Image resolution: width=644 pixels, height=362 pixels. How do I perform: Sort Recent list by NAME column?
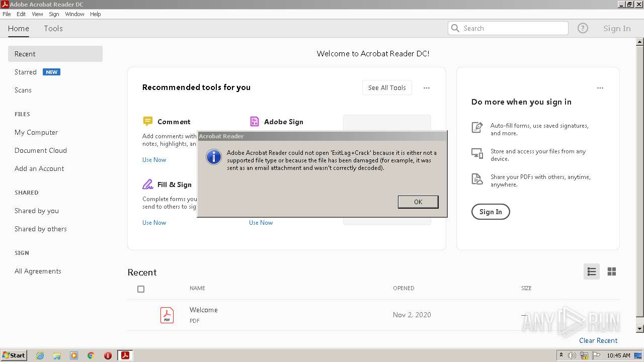click(197, 288)
